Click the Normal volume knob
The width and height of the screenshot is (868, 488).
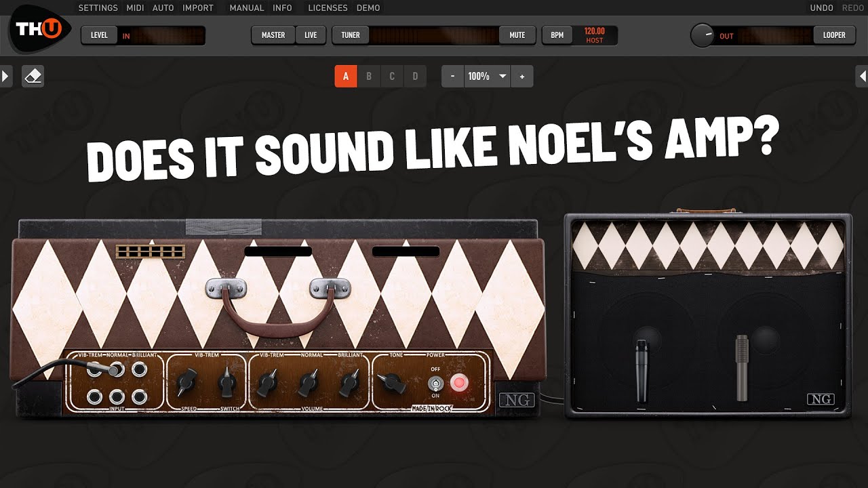pyautogui.click(x=309, y=383)
